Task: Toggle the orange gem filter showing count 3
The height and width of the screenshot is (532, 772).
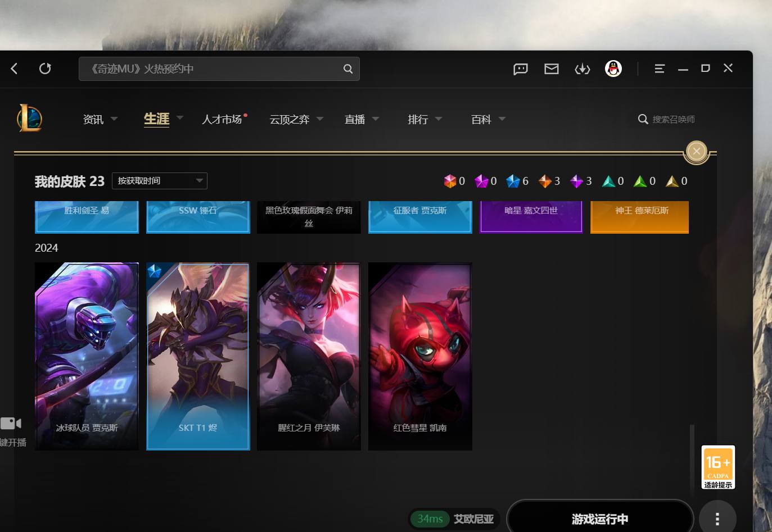Action: (x=544, y=181)
